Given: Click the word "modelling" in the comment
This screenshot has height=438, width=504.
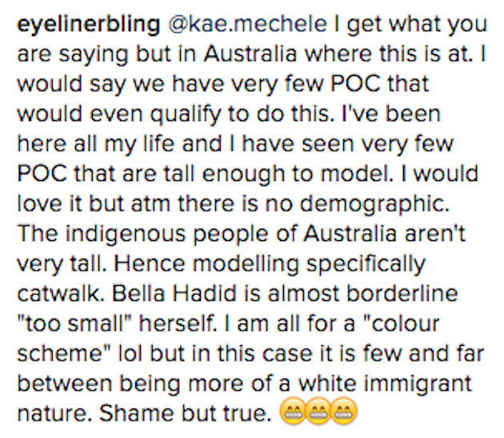Looking at the screenshot, I should [246, 265].
